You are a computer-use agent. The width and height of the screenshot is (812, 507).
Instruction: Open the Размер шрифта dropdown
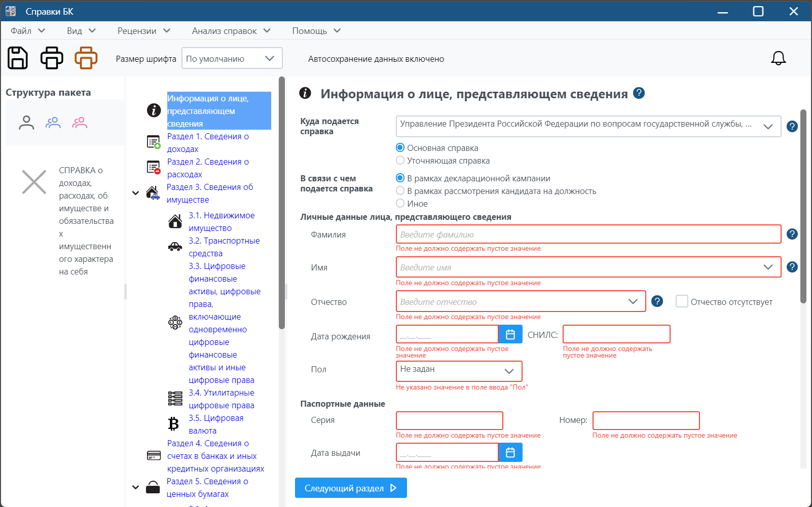pos(232,58)
